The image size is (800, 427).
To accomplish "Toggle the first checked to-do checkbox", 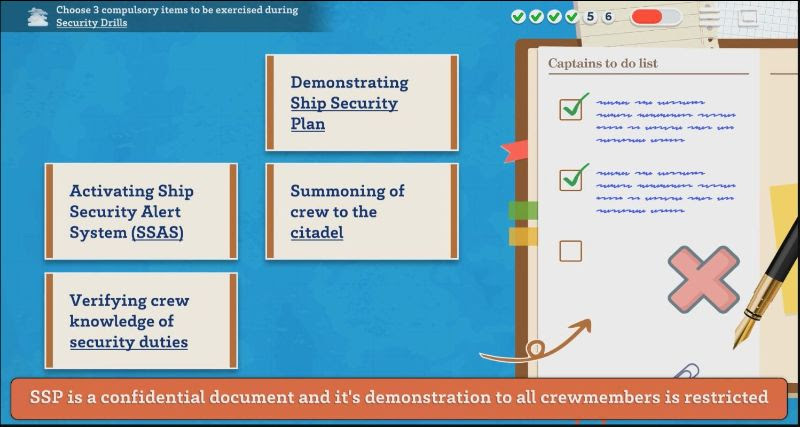I will tap(571, 108).
